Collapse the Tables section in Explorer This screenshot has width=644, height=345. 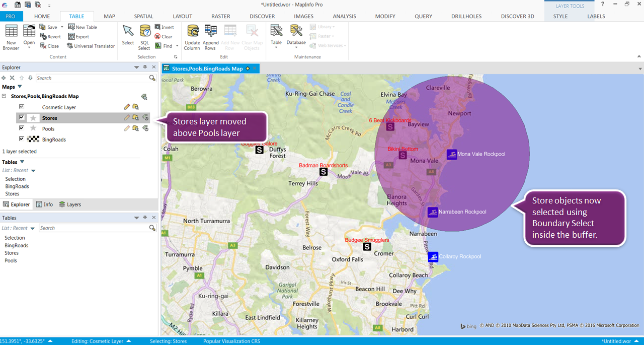22,162
